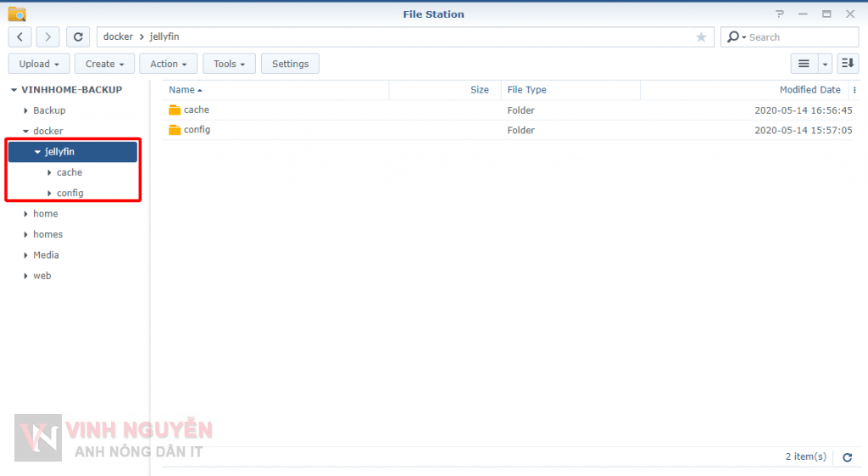The height and width of the screenshot is (476, 868).
Task: Click jellyfin in the breadcrumb path
Action: coord(164,36)
